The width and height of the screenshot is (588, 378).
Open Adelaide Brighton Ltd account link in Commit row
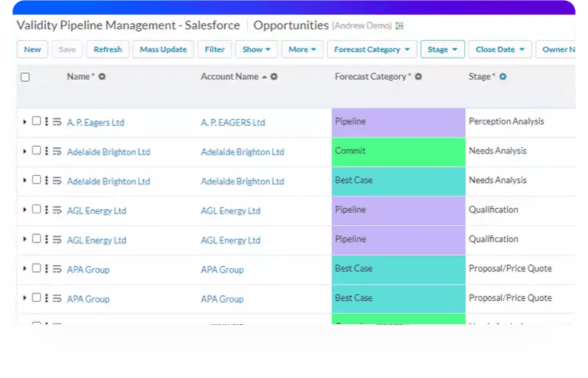pyautogui.click(x=243, y=152)
